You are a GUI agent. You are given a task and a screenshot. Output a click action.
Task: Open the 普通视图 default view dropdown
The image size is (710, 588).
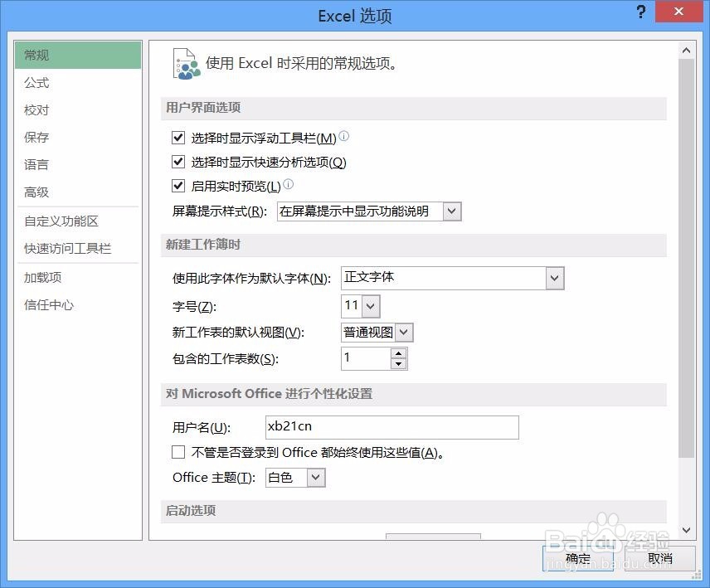404,333
